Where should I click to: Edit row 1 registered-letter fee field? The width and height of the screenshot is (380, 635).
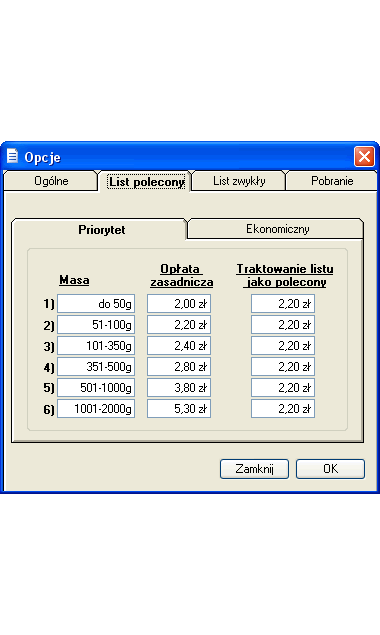(283, 304)
